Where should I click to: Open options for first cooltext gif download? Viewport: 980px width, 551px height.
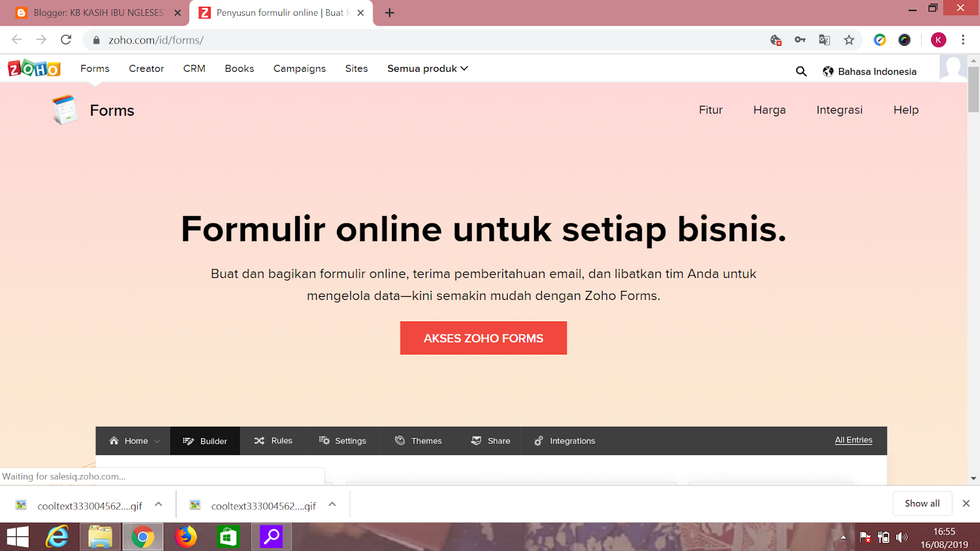159,504
